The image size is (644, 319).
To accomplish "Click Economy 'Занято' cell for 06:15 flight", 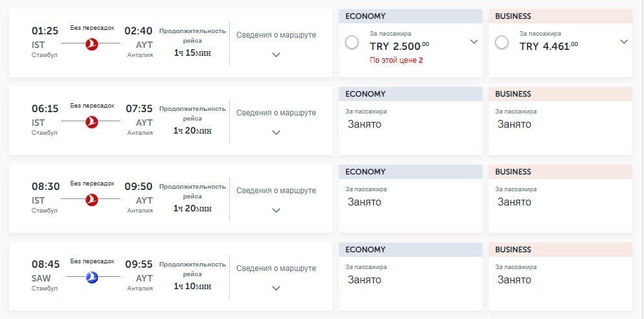I will [365, 124].
